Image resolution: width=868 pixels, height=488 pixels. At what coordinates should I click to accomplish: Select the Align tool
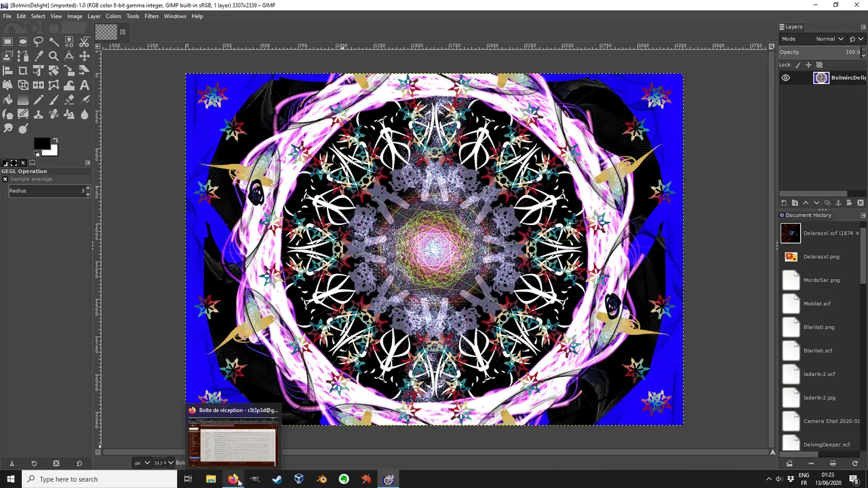(x=7, y=70)
